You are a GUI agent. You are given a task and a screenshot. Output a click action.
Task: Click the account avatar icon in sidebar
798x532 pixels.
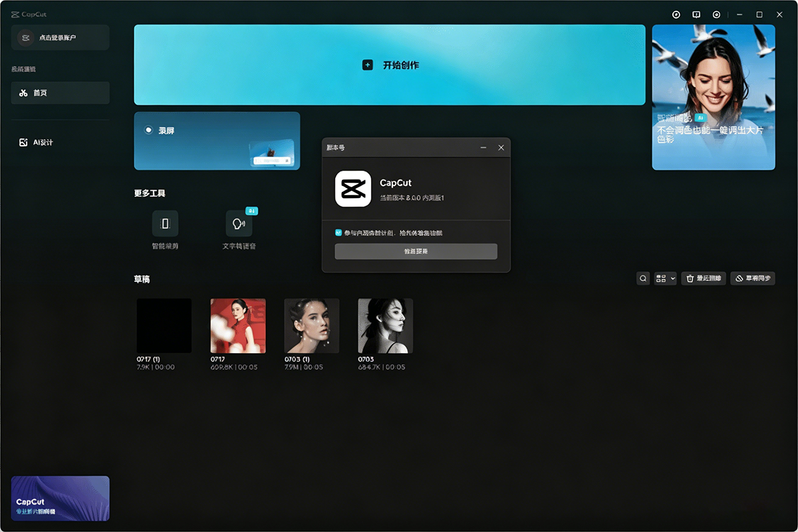[x=25, y=38]
